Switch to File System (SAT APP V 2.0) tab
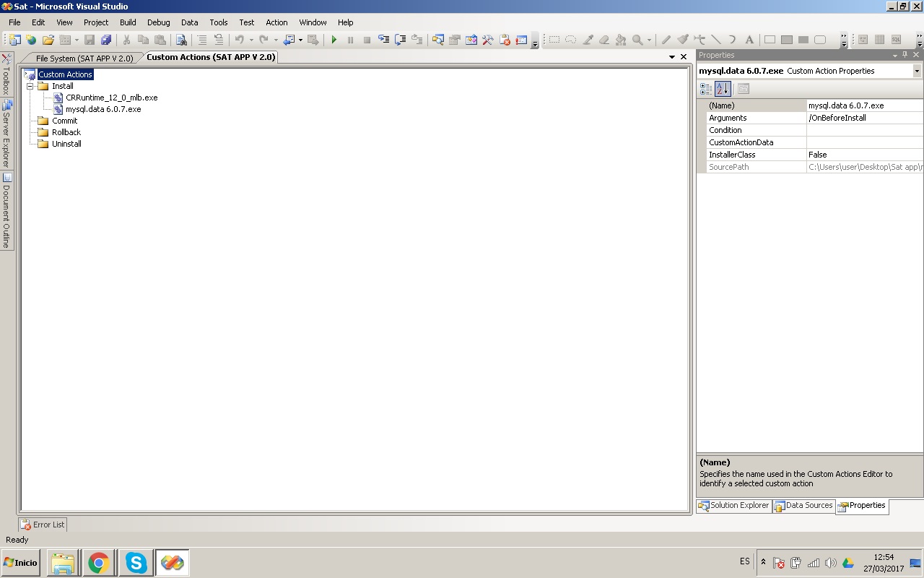 (84, 58)
